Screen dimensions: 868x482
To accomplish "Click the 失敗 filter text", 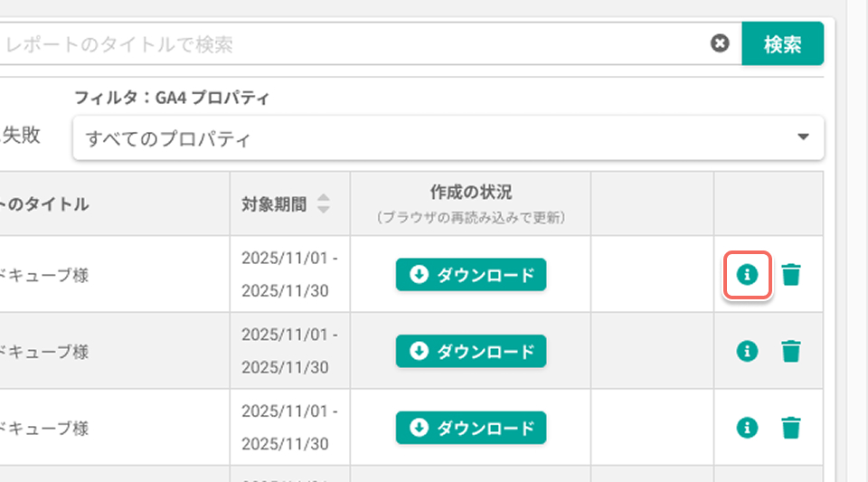I will click(x=21, y=135).
